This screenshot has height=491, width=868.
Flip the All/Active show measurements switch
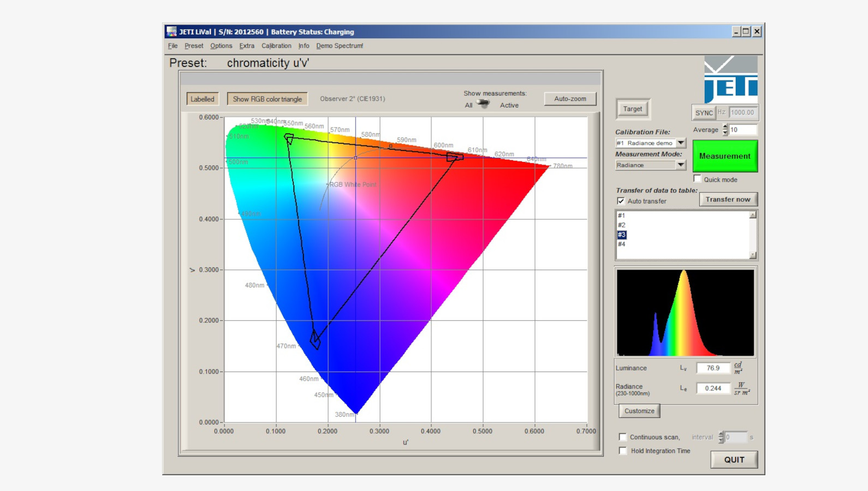(483, 104)
